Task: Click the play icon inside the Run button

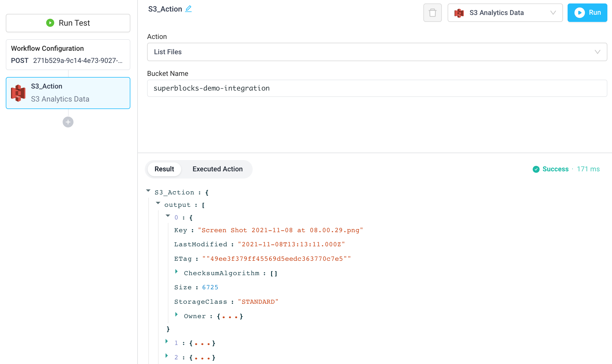Action: 580,12
